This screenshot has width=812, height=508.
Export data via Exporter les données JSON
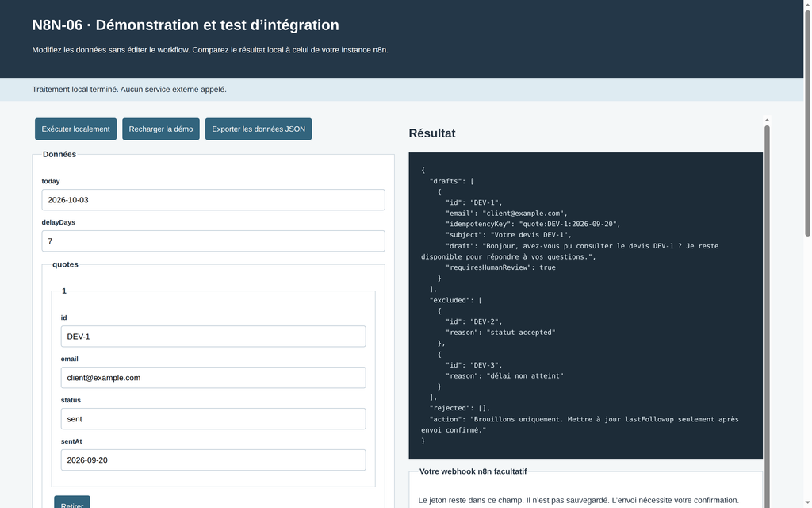coord(259,129)
